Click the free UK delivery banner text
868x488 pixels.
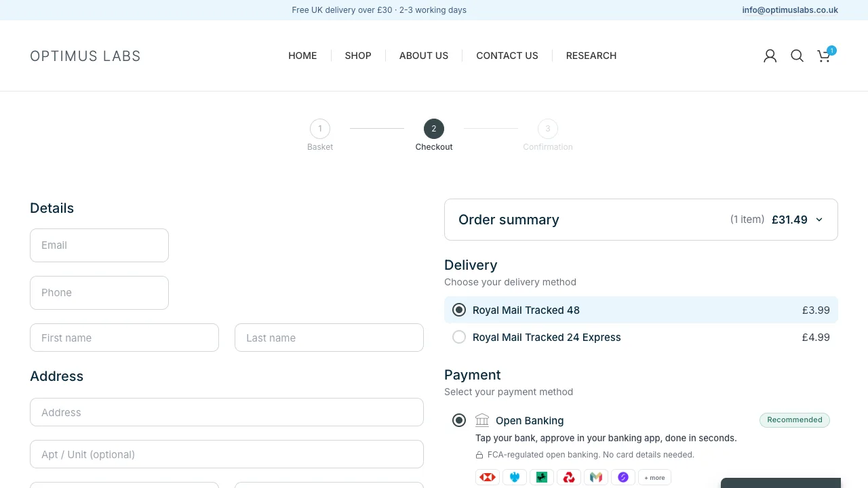(x=379, y=10)
